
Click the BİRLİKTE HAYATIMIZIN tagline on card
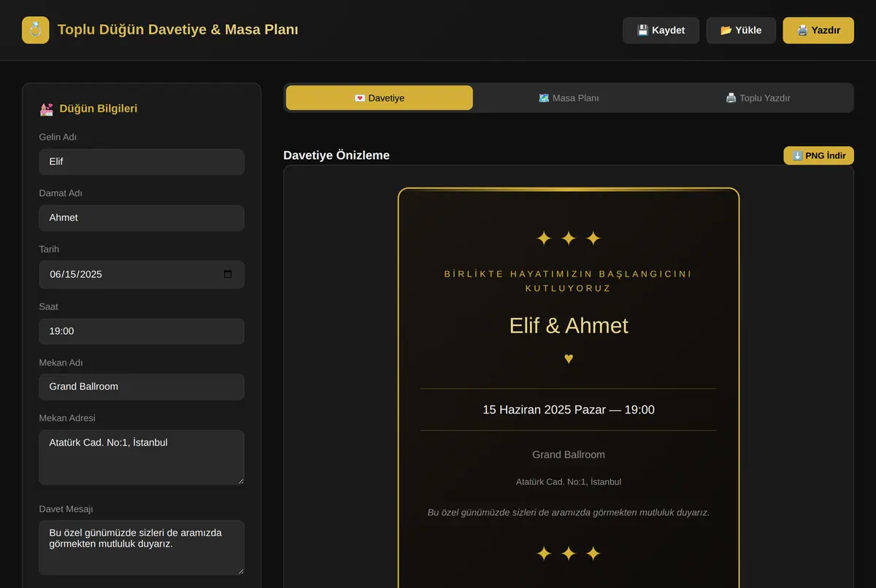569,281
